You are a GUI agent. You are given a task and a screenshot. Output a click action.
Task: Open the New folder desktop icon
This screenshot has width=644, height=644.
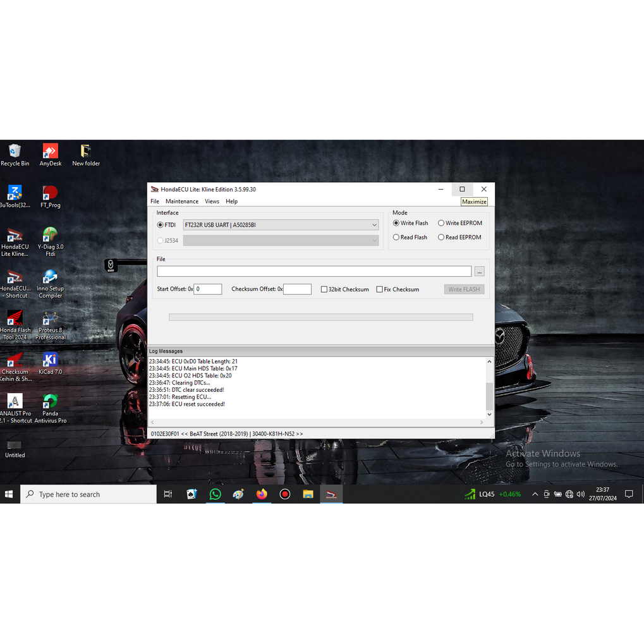point(86,155)
